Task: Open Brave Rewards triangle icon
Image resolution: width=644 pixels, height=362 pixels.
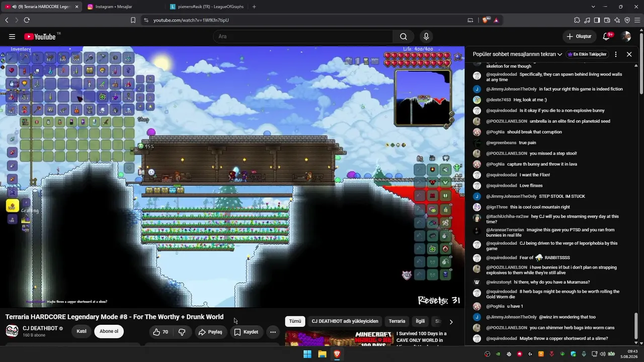Action: [496, 20]
